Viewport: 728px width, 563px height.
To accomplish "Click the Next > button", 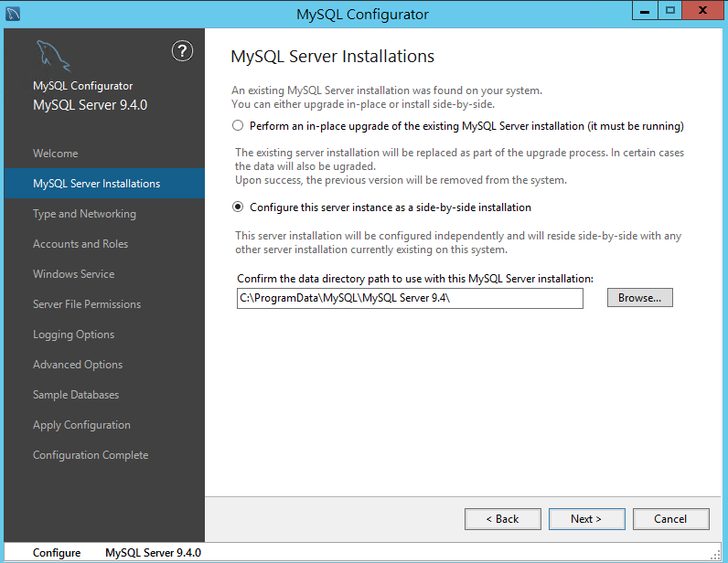I will pos(587,519).
